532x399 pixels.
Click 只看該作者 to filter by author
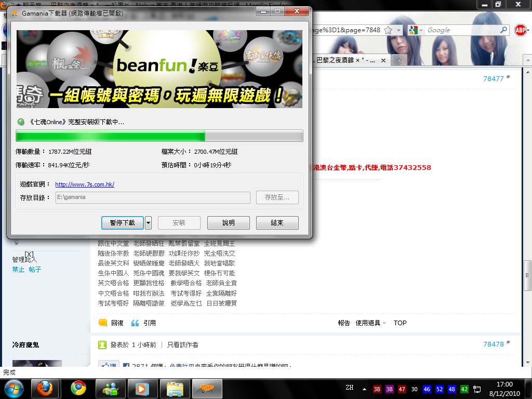pyautogui.click(x=182, y=345)
